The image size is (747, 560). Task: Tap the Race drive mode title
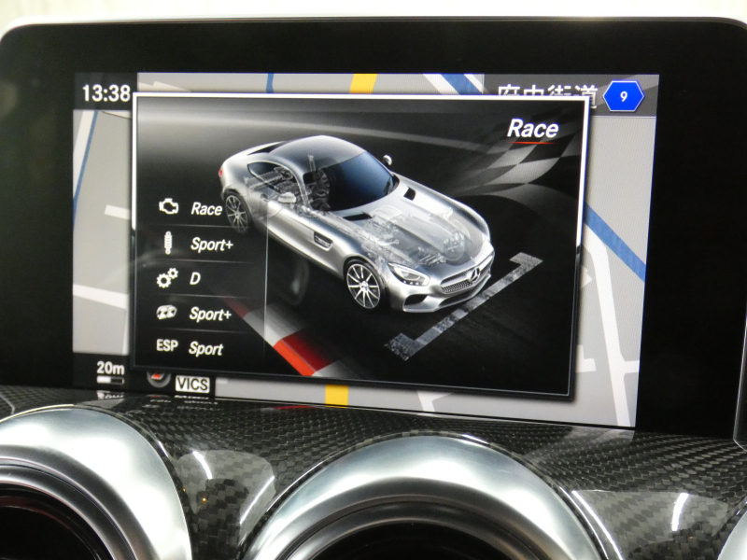point(532,129)
